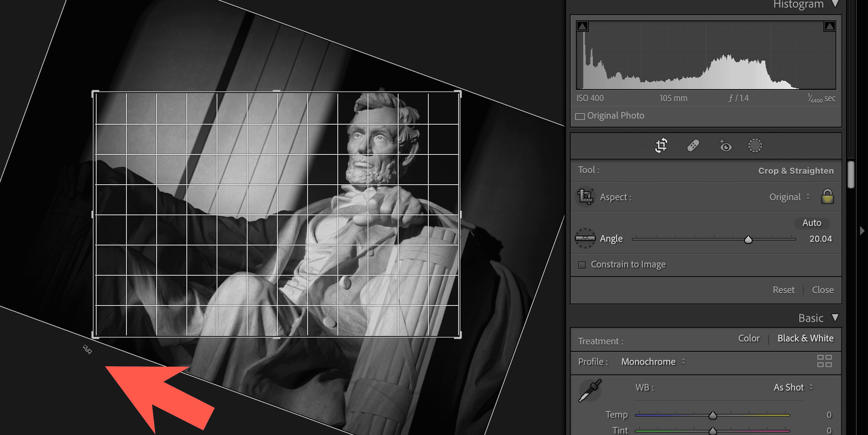The image size is (868, 435).
Task: Open the Profile Browser grid icon
Action: [825, 361]
